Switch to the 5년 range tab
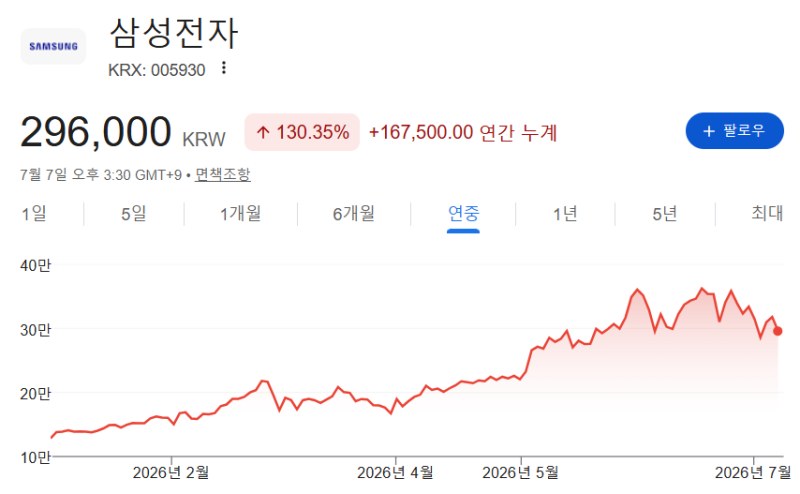 click(x=665, y=213)
